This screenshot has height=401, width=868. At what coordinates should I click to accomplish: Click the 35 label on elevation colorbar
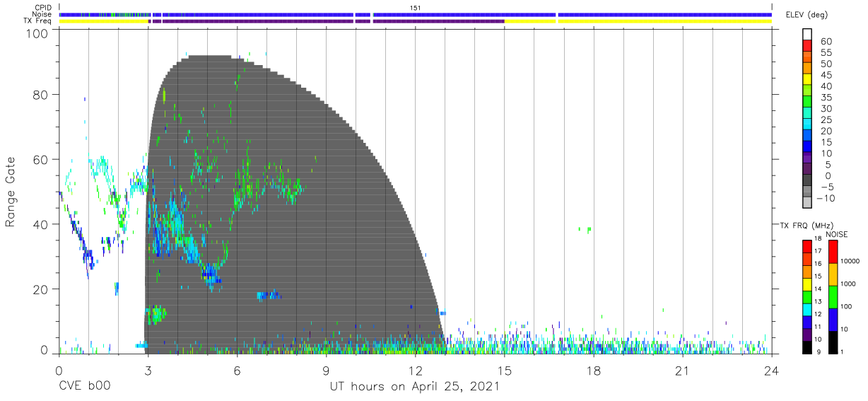(x=825, y=98)
